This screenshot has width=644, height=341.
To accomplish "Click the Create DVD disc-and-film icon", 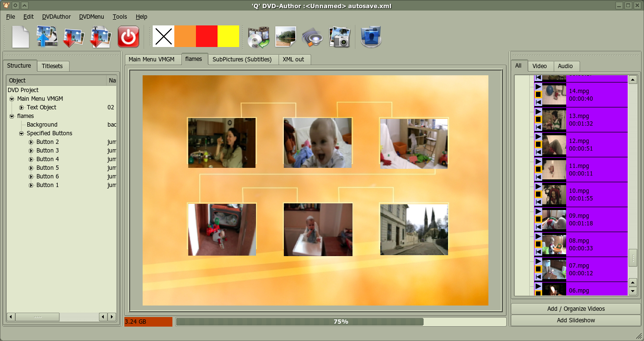I will pos(258,37).
